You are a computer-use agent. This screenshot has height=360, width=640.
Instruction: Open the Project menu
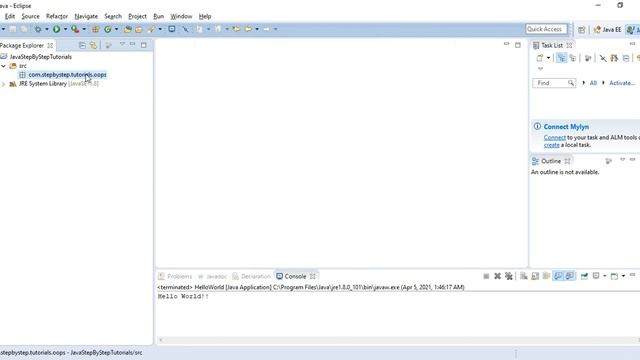(137, 16)
